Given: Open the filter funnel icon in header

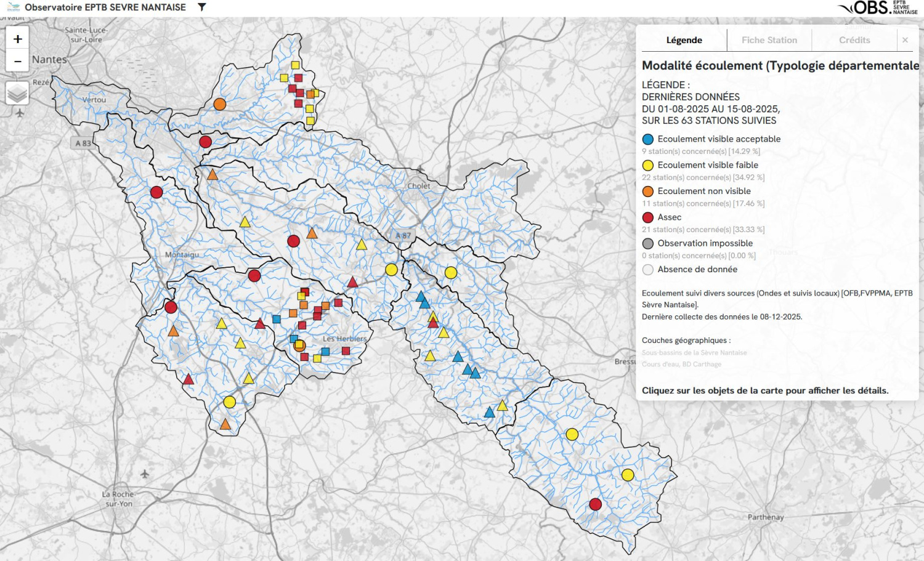Looking at the screenshot, I should [201, 7].
